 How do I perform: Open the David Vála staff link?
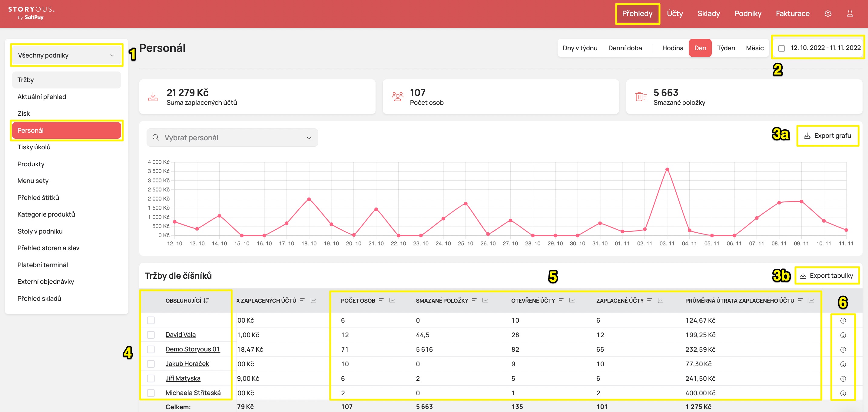[x=180, y=335]
